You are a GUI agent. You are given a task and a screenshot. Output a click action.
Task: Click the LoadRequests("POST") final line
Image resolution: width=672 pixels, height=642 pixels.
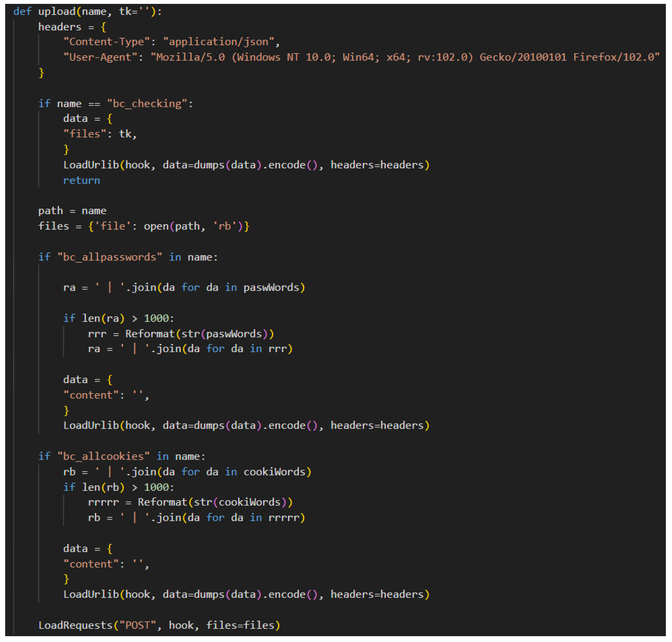click(x=159, y=625)
